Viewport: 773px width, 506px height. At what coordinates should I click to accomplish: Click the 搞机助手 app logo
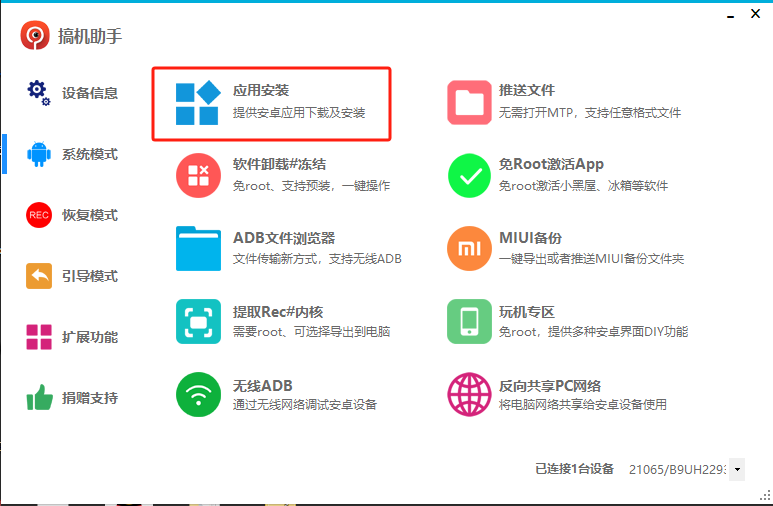pos(34,36)
